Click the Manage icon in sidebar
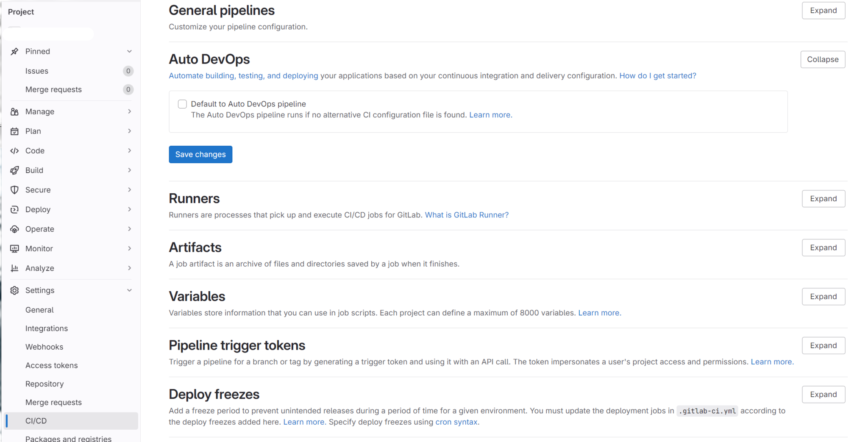The height and width of the screenshot is (442, 868). (15, 111)
